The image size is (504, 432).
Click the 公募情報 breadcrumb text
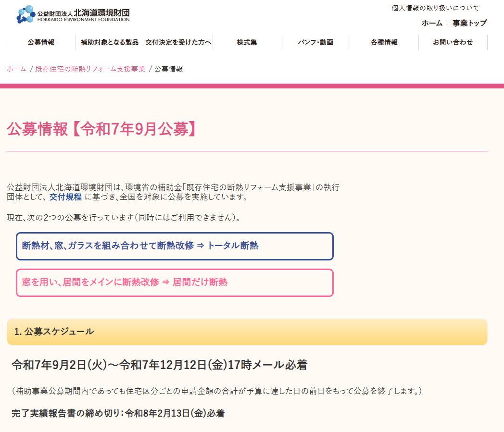point(168,69)
